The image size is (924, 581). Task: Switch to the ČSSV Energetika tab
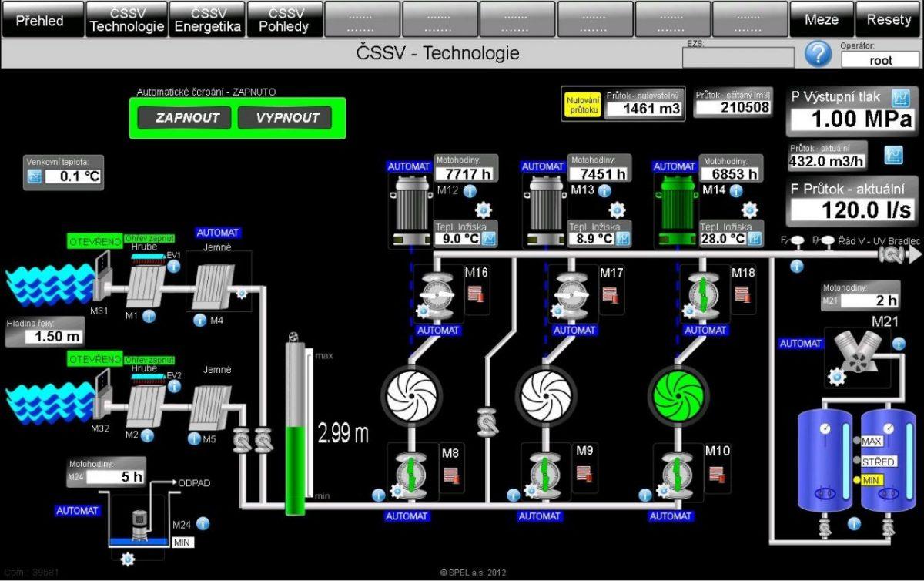[x=206, y=19]
